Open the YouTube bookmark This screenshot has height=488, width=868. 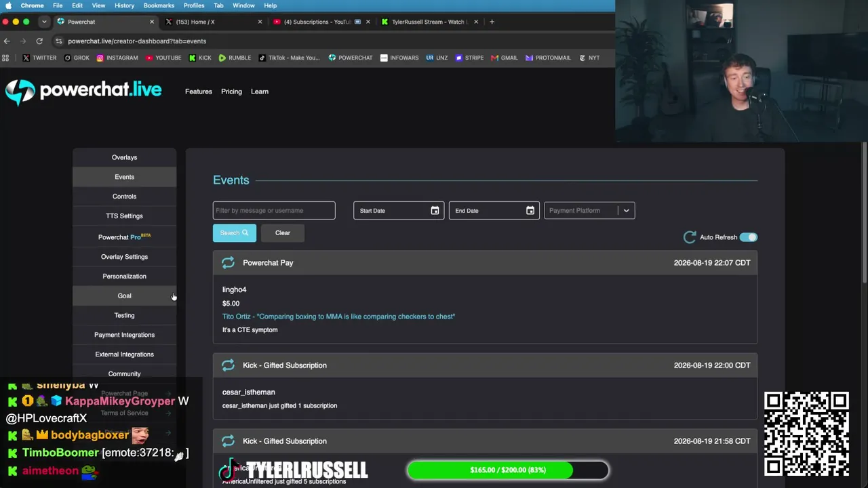(x=163, y=58)
